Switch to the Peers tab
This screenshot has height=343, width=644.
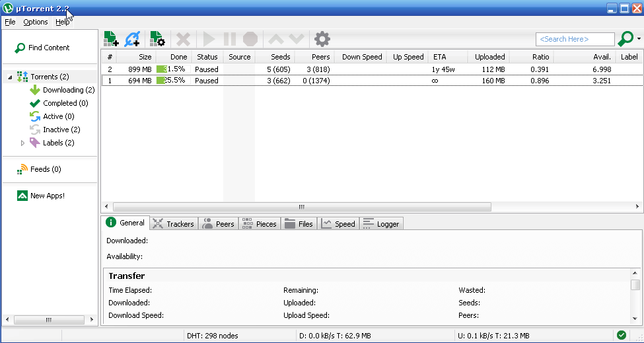click(219, 224)
